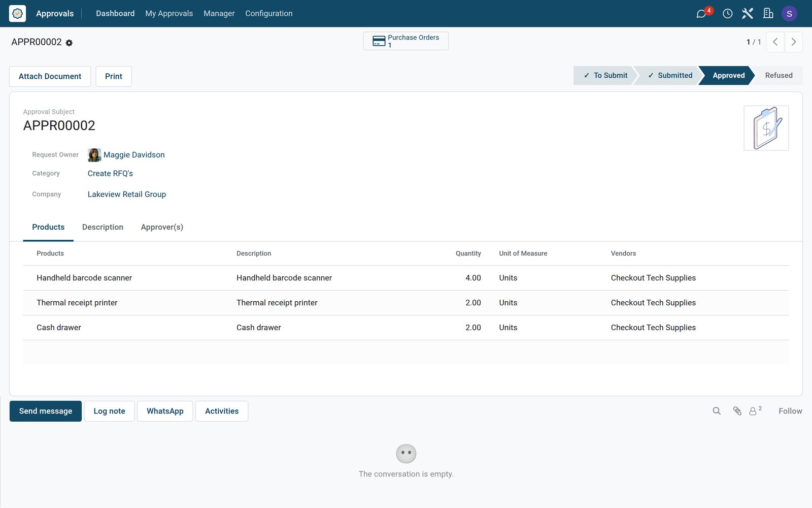Select Refused status stage
Image resolution: width=812 pixels, height=508 pixels.
[x=779, y=75]
